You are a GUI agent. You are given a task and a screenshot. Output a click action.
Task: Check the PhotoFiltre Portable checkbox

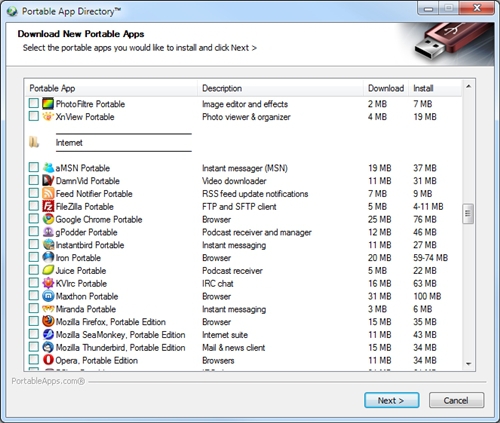(x=34, y=103)
